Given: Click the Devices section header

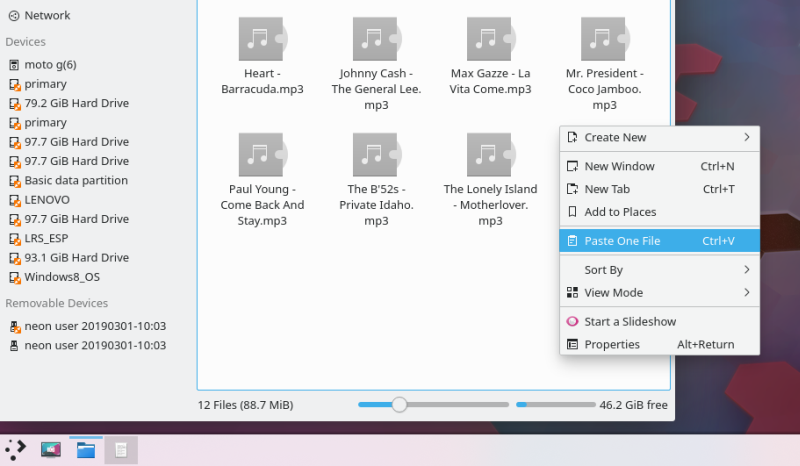Looking at the screenshot, I should point(26,42).
